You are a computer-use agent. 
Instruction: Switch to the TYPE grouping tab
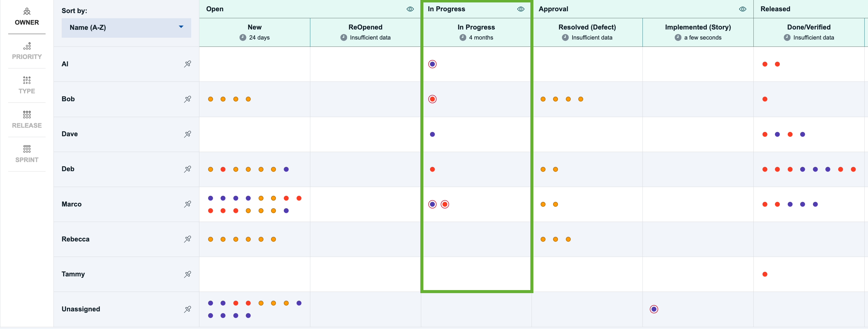point(27,86)
